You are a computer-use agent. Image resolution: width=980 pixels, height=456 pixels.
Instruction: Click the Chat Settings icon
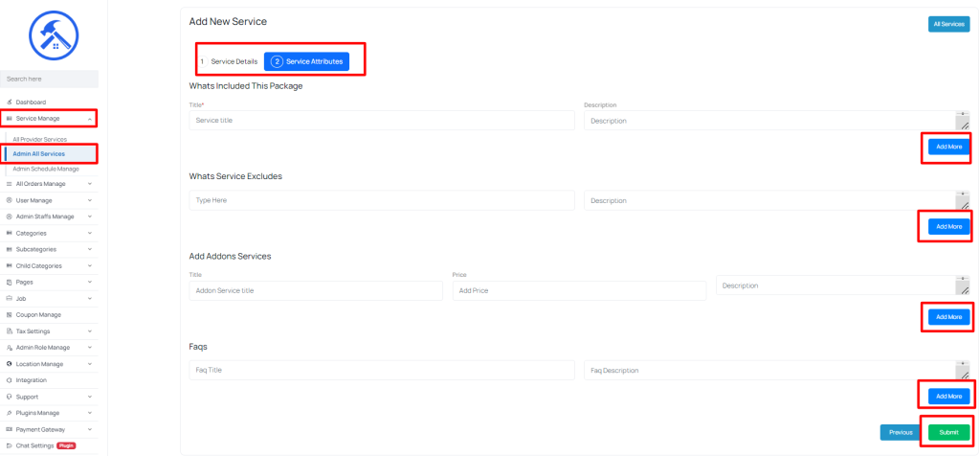point(9,446)
